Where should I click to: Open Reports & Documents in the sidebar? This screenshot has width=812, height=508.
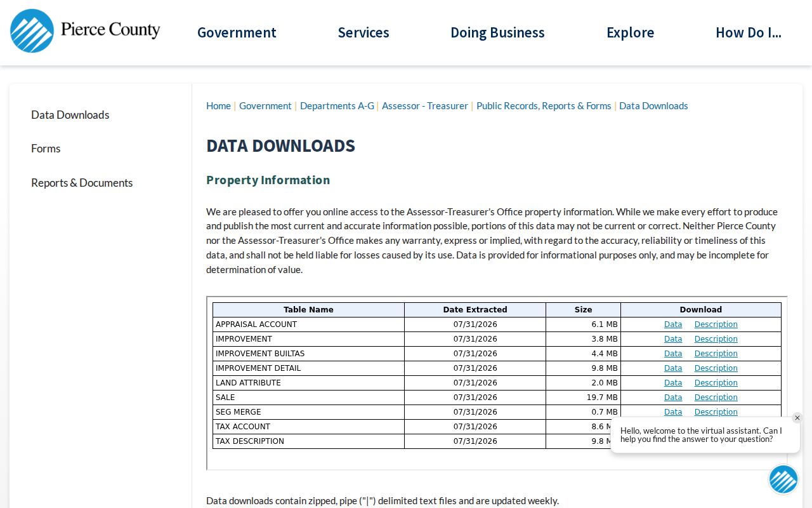pyautogui.click(x=82, y=183)
